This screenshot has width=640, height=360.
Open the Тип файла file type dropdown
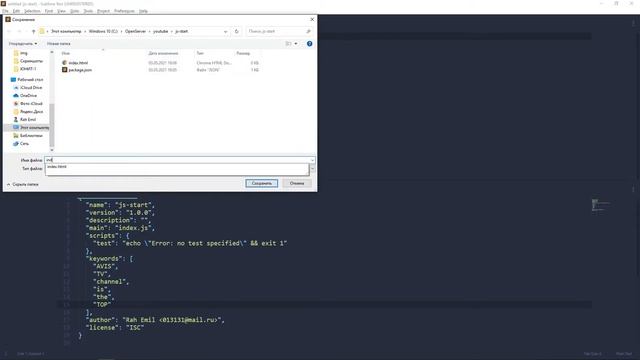coord(313,169)
